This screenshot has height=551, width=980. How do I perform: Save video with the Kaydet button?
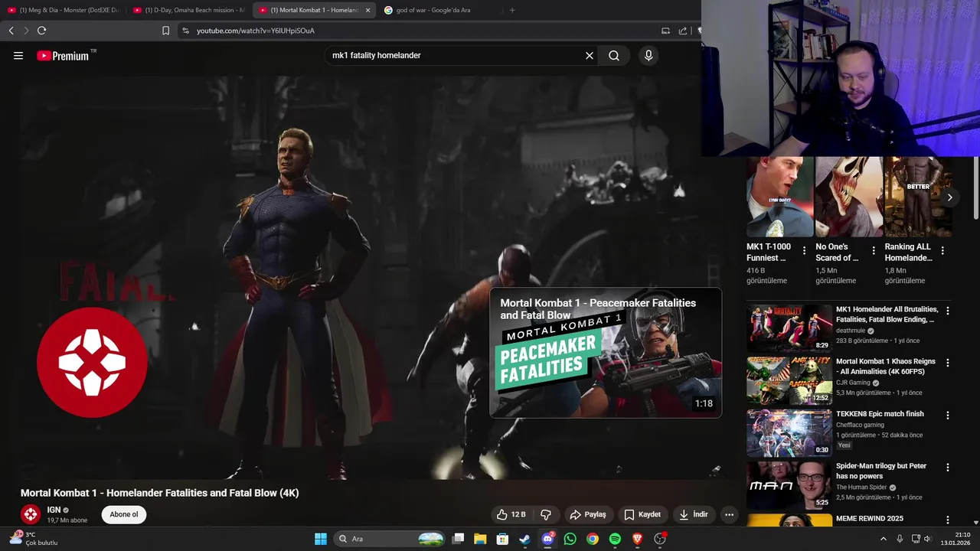[x=642, y=514]
